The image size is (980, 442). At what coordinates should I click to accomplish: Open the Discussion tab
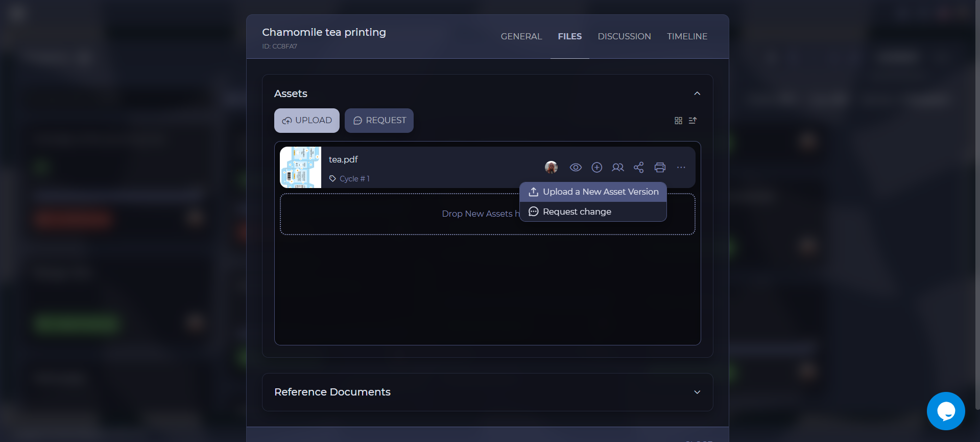point(624,36)
